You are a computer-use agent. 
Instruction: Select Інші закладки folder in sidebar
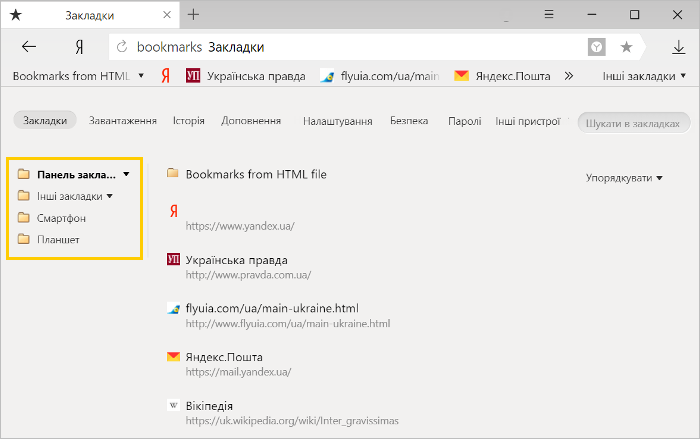coord(70,197)
